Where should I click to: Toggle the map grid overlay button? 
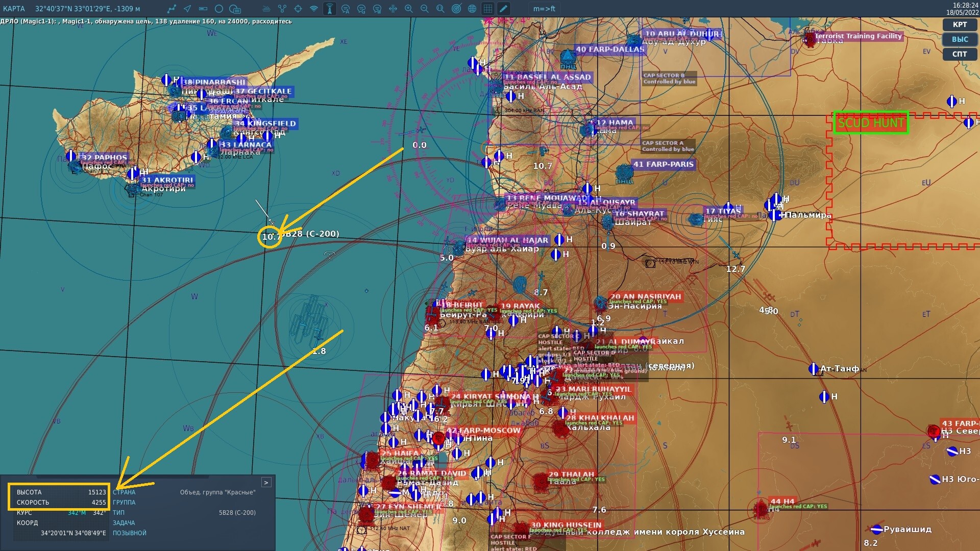[x=488, y=9]
